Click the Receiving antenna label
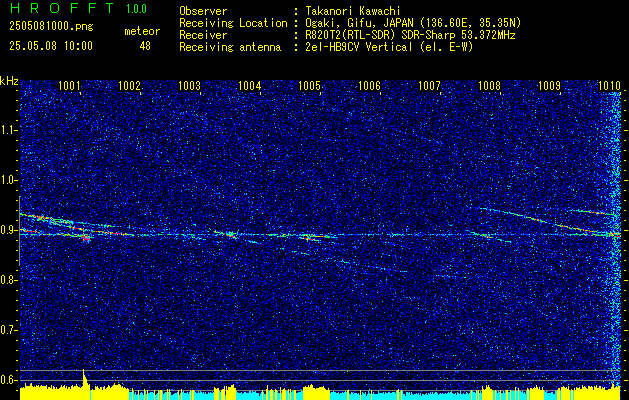This screenshot has height=400, width=629. pyautogui.click(x=230, y=47)
